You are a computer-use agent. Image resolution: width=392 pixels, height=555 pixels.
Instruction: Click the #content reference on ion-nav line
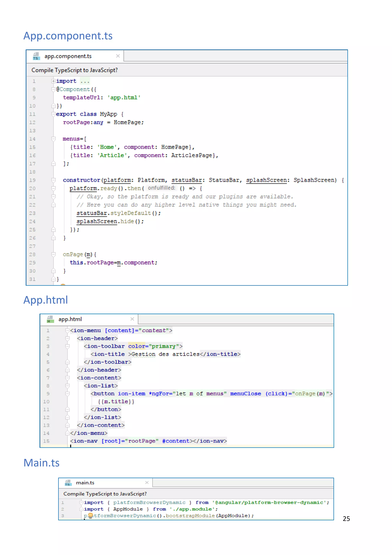[x=176, y=441]
